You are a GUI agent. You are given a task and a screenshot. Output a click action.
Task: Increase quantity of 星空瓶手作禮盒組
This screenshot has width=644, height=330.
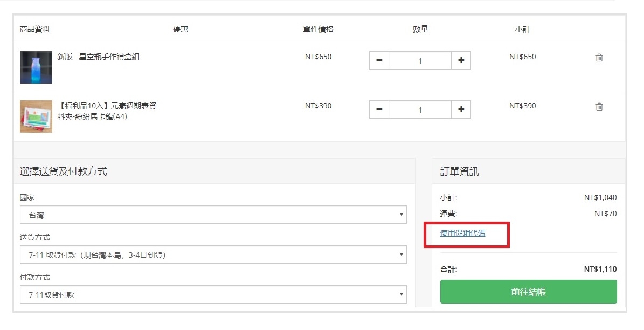pos(461,61)
